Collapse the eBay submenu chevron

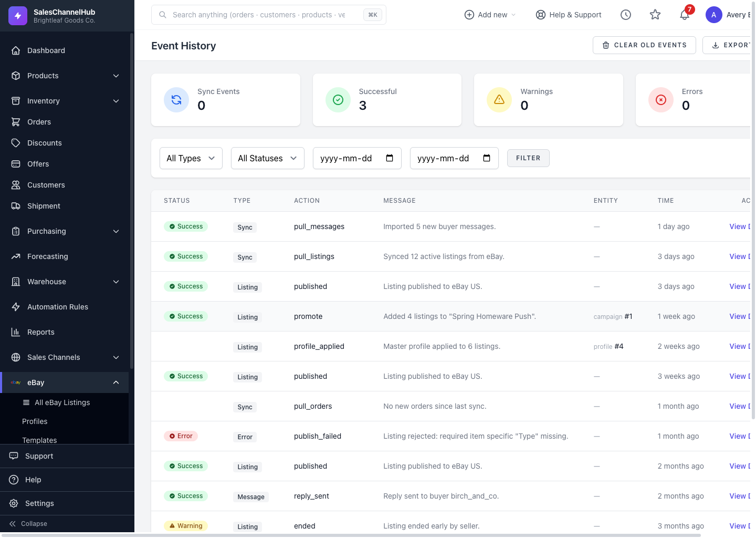point(116,382)
